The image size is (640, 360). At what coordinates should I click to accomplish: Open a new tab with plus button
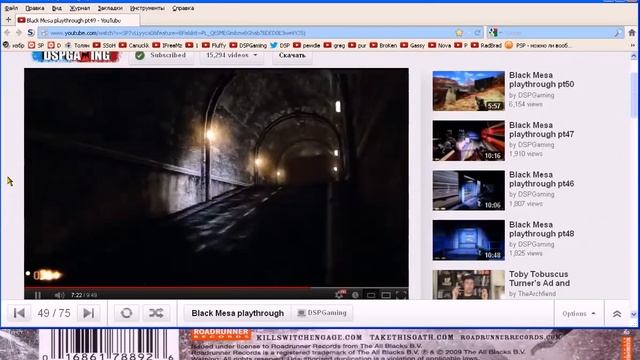click(8, 20)
